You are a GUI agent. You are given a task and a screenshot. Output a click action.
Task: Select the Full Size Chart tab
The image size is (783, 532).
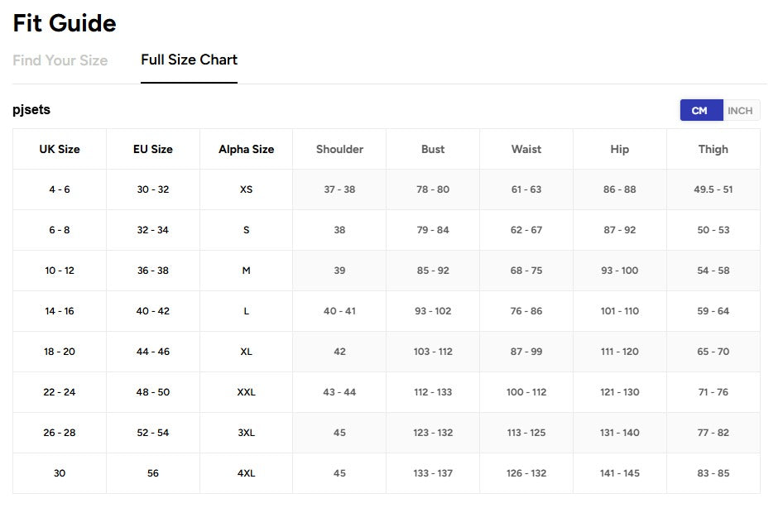pyautogui.click(x=189, y=60)
